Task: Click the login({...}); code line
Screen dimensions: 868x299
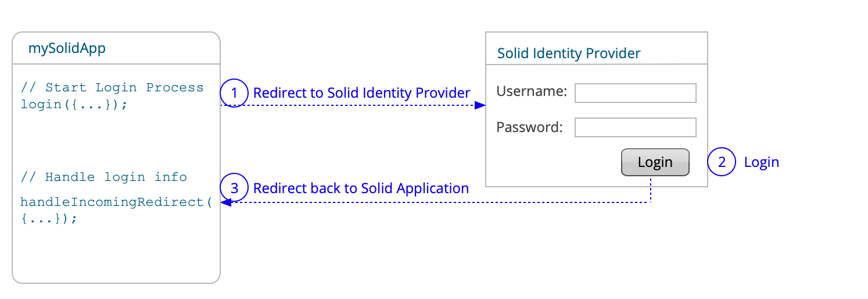Action: coord(74,105)
